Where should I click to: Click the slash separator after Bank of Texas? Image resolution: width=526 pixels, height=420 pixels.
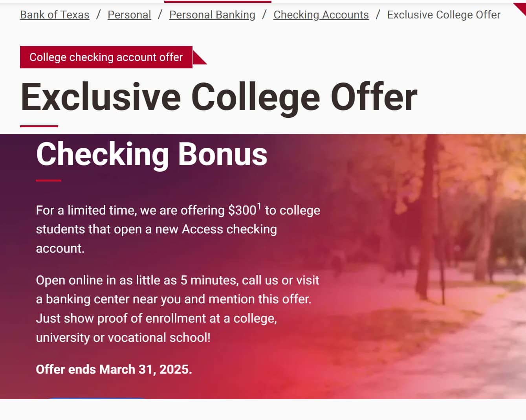pyautogui.click(x=99, y=15)
